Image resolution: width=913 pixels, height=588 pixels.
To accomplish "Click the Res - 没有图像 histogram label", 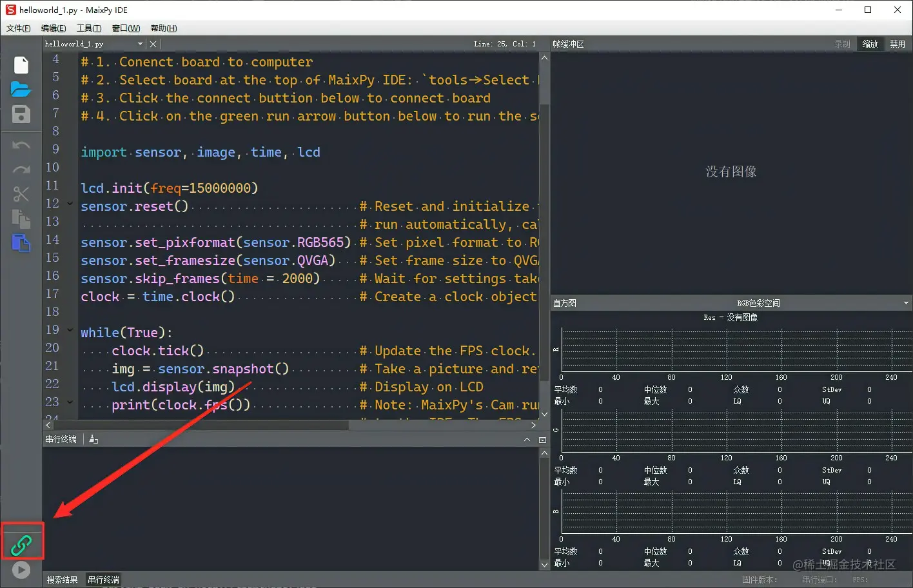I will pos(731,317).
